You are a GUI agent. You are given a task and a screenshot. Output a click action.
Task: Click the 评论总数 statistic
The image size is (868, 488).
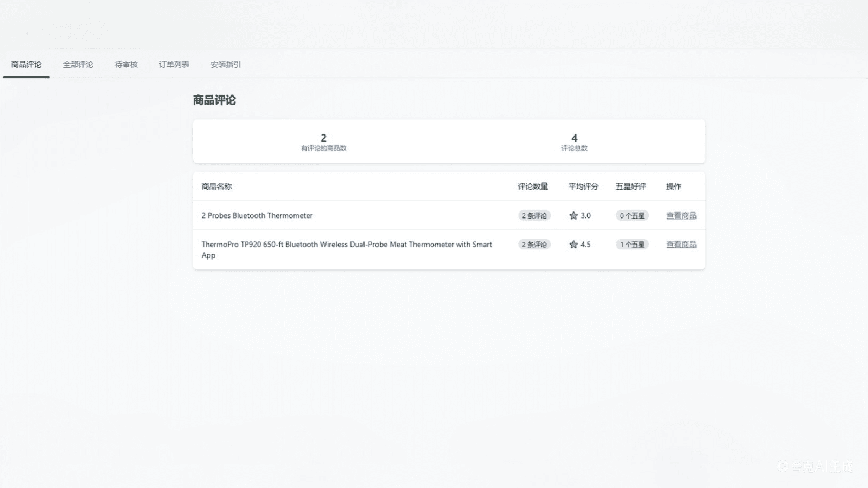coord(575,142)
